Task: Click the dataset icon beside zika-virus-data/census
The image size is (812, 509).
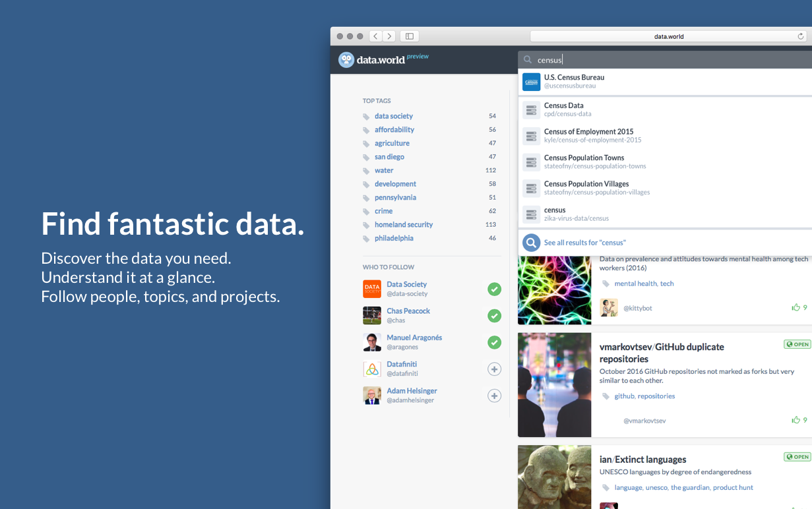Action: [x=531, y=214]
